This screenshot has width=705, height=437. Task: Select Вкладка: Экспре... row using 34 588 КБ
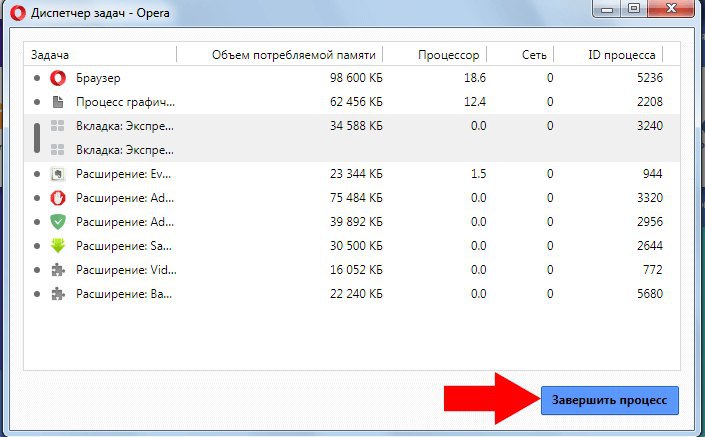click(352, 126)
